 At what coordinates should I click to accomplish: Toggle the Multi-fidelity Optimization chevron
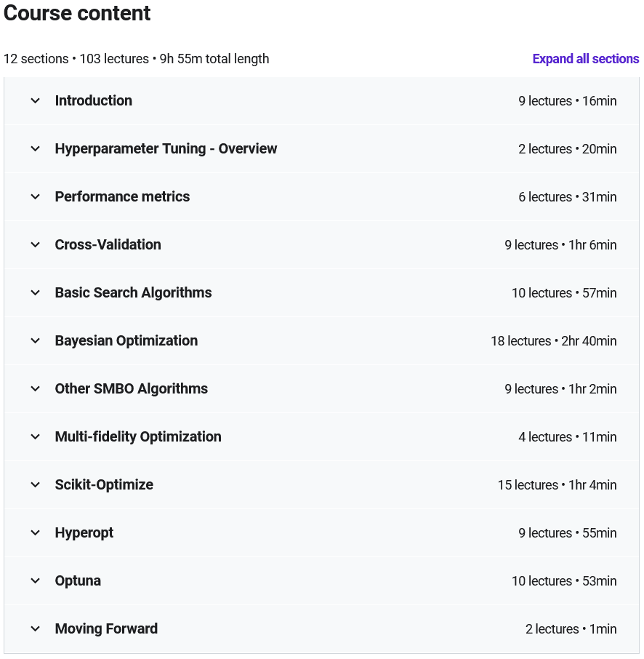pyautogui.click(x=36, y=436)
